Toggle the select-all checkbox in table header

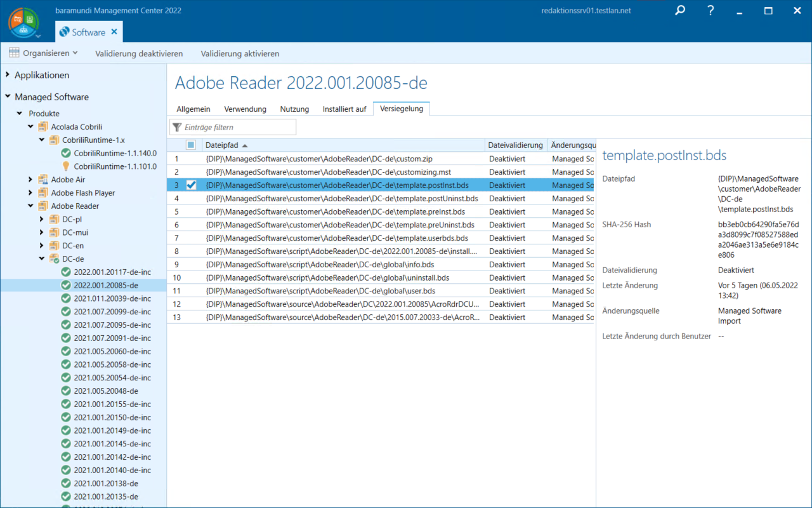(191, 145)
